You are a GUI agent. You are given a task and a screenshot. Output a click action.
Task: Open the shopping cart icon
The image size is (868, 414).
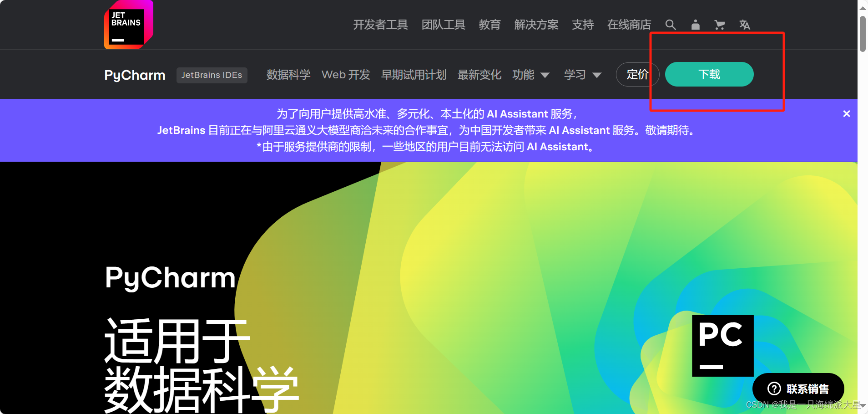click(x=720, y=25)
